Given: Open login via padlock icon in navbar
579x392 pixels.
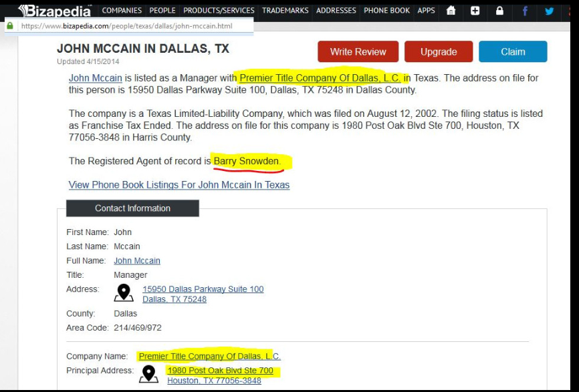Looking at the screenshot, I should [499, 10].
